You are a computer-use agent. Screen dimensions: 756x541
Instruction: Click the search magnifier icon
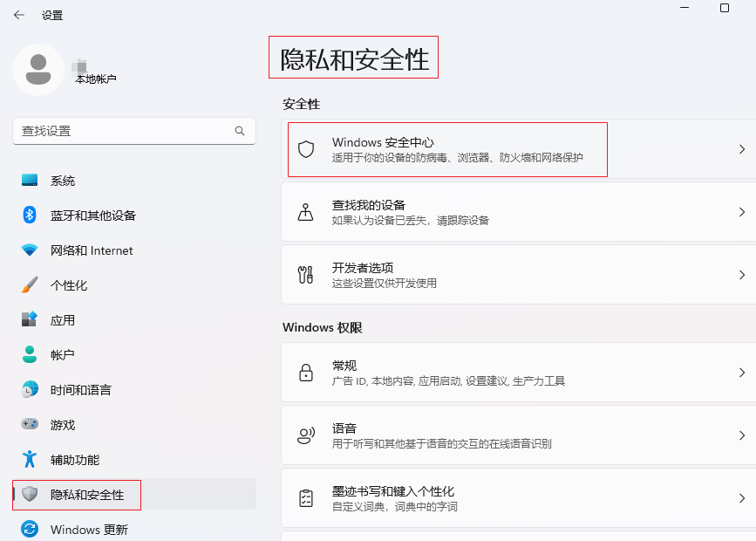(x=240, y=131)
